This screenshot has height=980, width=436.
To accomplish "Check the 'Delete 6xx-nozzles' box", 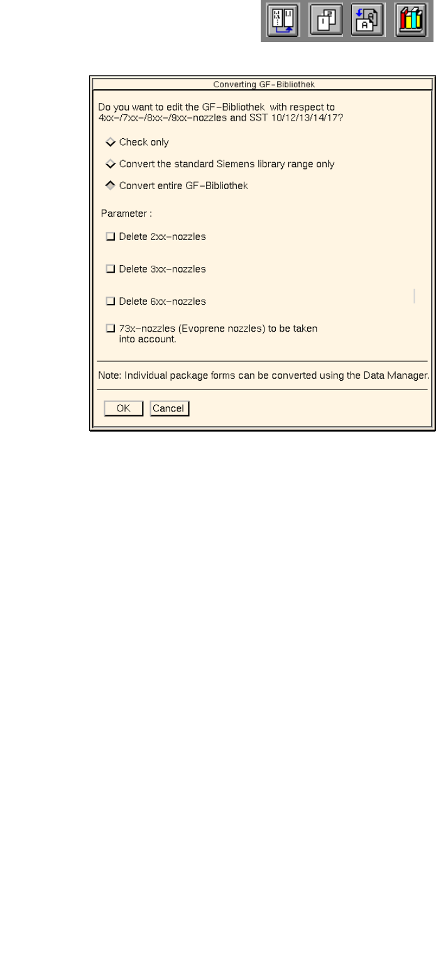I will pyautogui.click(x=111, y=302).
